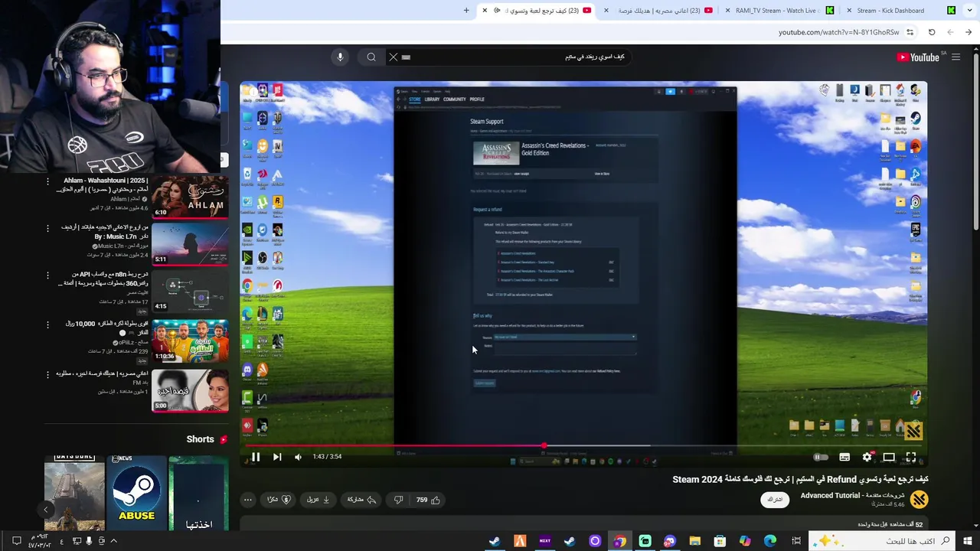The width and height of the screenshot is (980, 551).
Task: Skip to next video in player
Action: [277, 457]
